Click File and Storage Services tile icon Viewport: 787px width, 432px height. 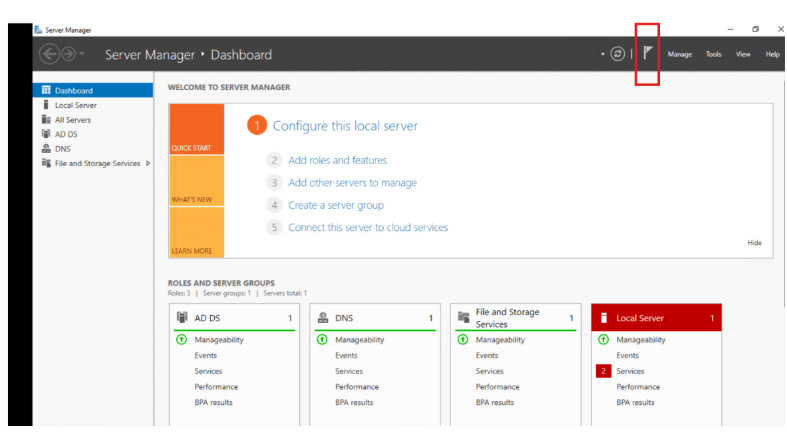coord(463,317)
